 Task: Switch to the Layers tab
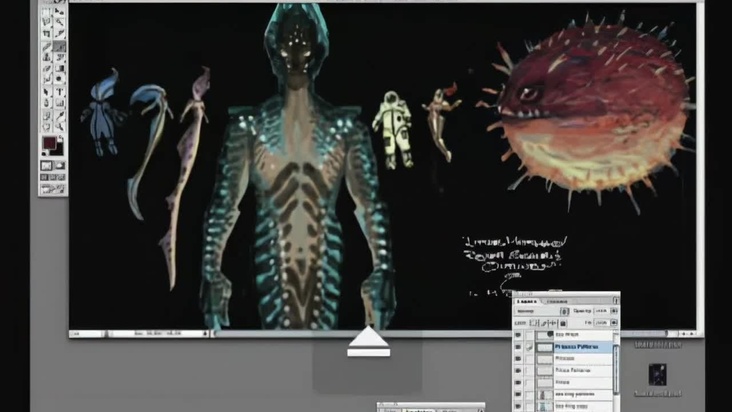tap(527, 300)
